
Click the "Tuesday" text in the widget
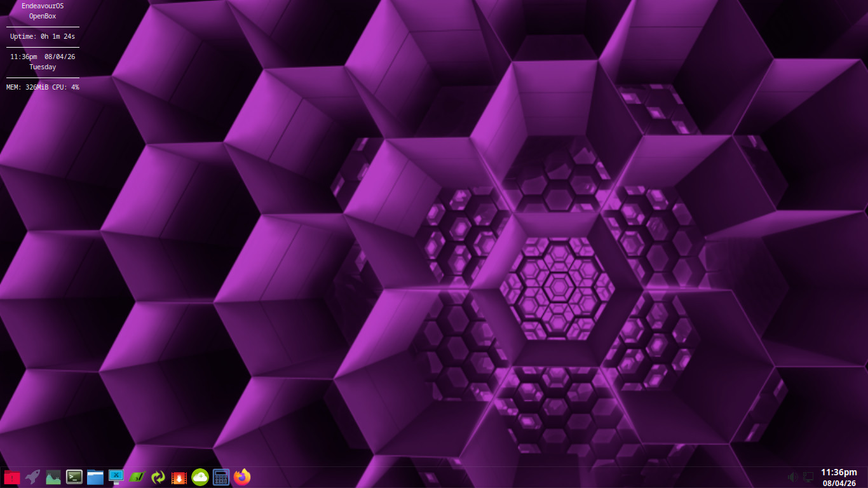(x=43, y=67)
